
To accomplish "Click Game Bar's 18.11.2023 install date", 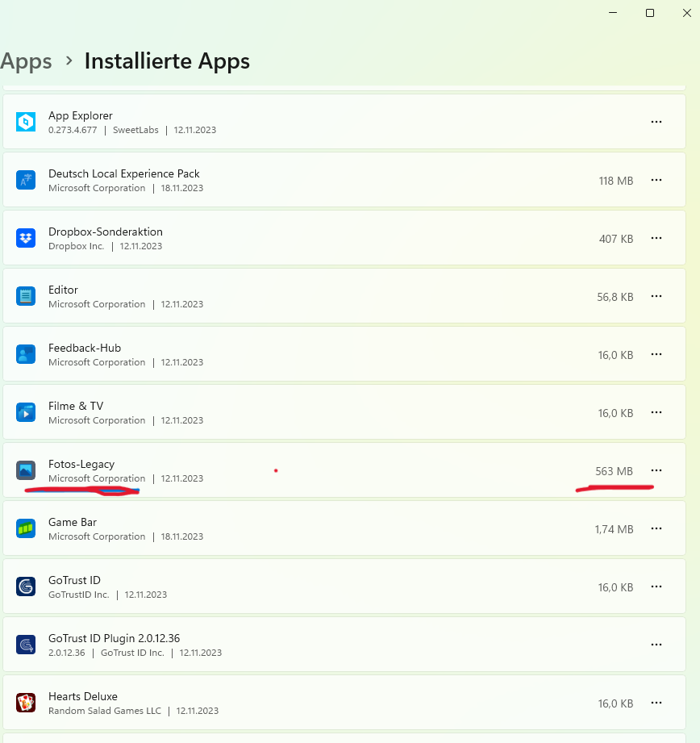I will tap(182, 536).
